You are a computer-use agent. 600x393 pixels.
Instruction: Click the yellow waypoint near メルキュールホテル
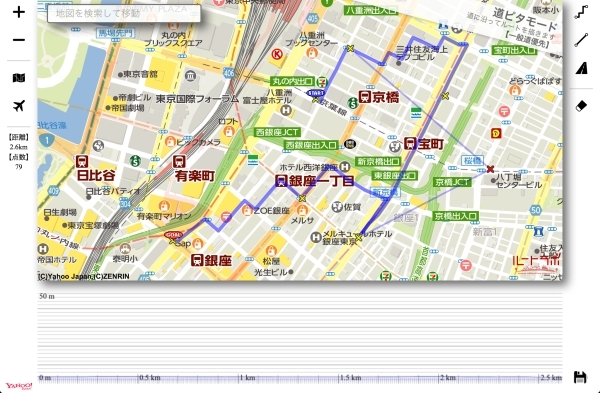pyautogui.click(x=359, y=238)
